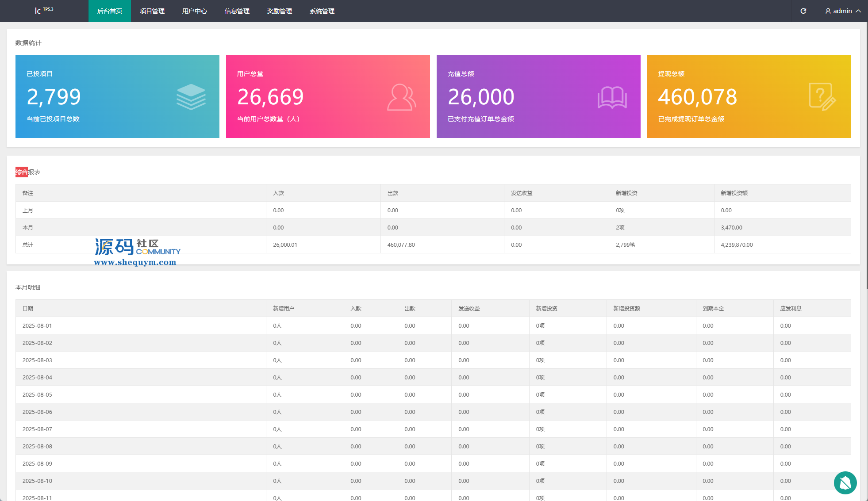Click the refresh icon in top bar

tap(803, 11)
